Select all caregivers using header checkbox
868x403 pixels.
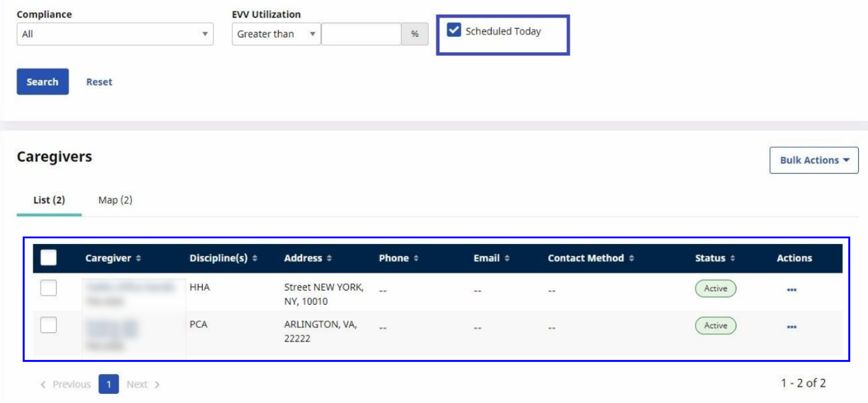[49, 258]
